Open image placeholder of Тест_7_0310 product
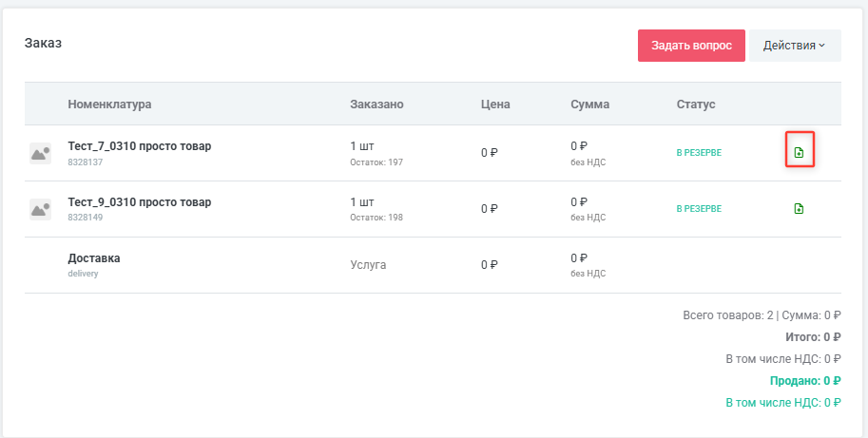The image size is (868, 438). [40, 153]
